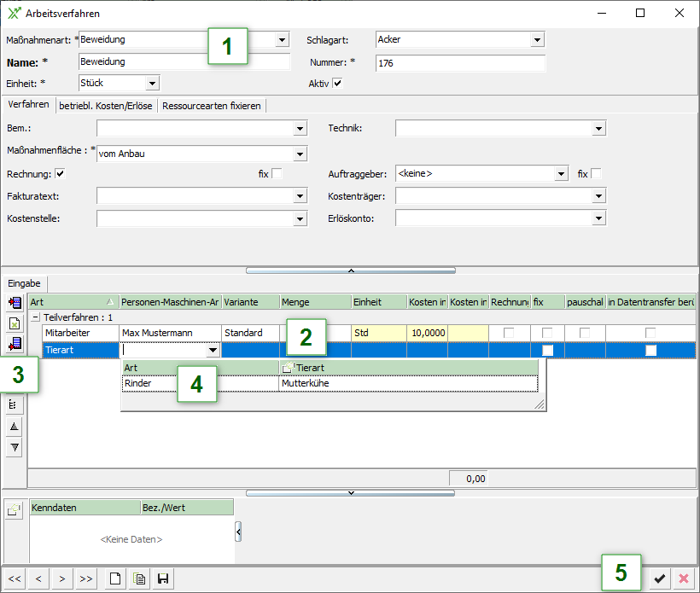Expand the Einheit dropdown

[x=152, y=84]
